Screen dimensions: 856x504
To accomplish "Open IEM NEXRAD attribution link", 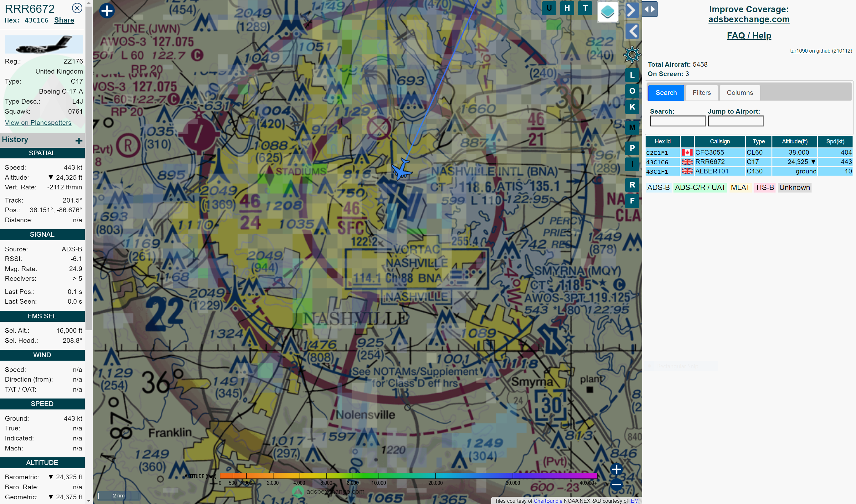I will point(633,501).
